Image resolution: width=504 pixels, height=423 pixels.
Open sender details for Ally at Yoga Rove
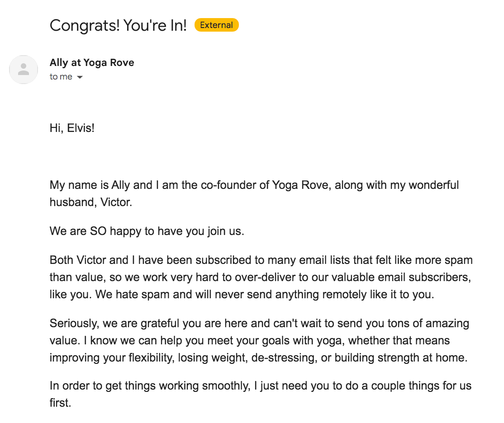(x=91, y=62)
